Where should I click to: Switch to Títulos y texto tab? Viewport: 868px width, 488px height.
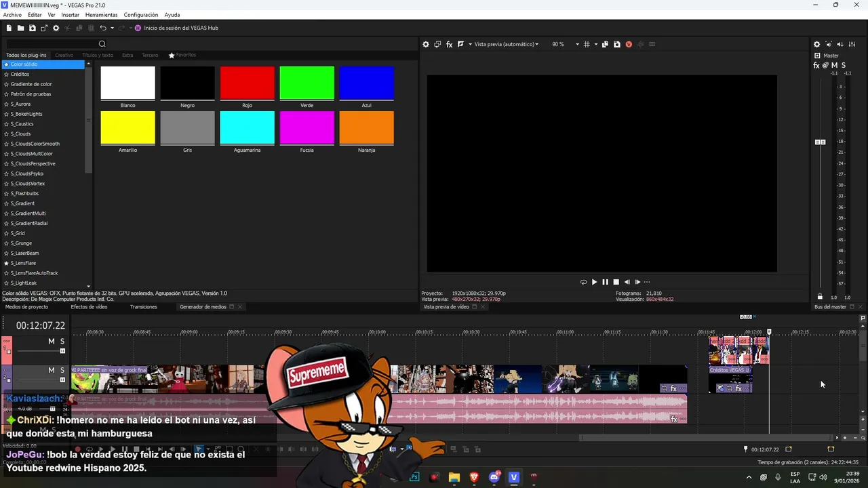pyautogui.click(x=98, y=55)
